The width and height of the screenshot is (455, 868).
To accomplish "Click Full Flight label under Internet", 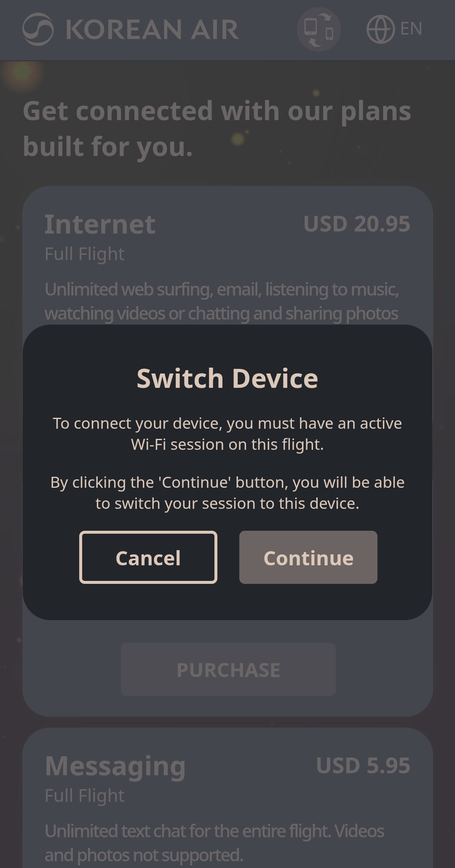I will pyautogui.click(x=85, y=254).
